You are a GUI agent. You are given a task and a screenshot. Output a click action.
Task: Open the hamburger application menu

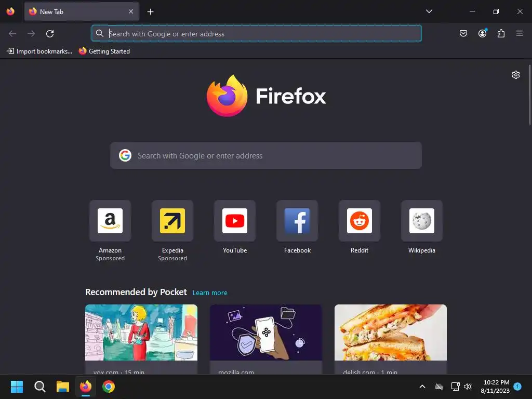click(x=520, y=33)
